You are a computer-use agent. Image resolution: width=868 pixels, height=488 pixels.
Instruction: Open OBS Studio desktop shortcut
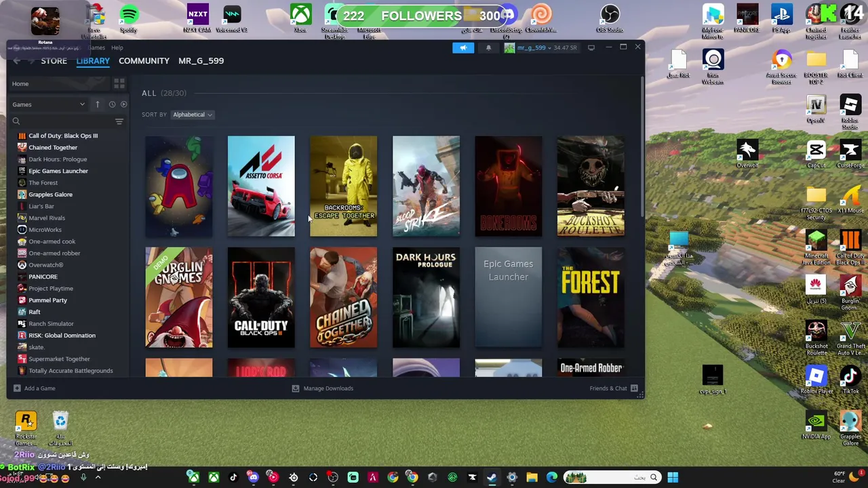(610, 18)
